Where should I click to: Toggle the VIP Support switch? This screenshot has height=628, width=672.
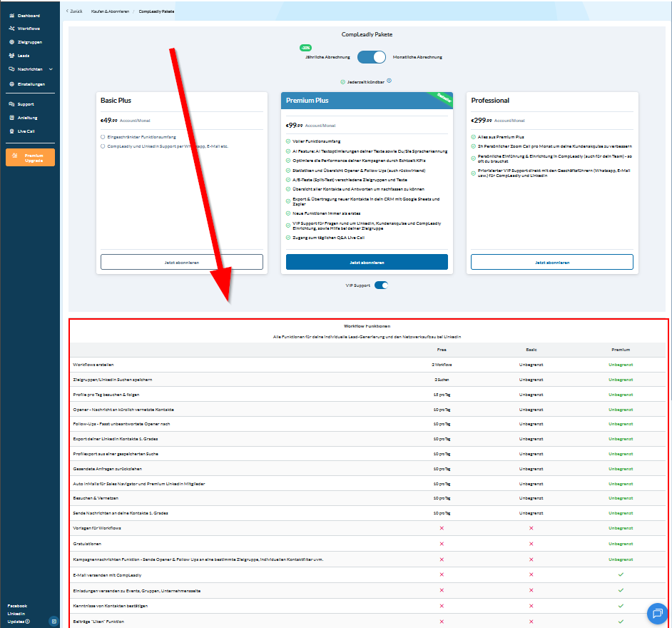[x=382, y=285]
